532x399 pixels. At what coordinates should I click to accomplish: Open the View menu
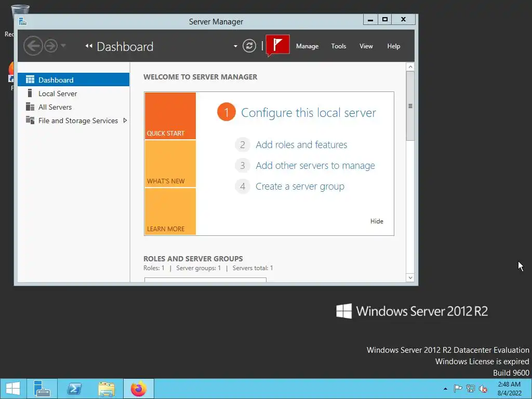click(x=366, y=46)
